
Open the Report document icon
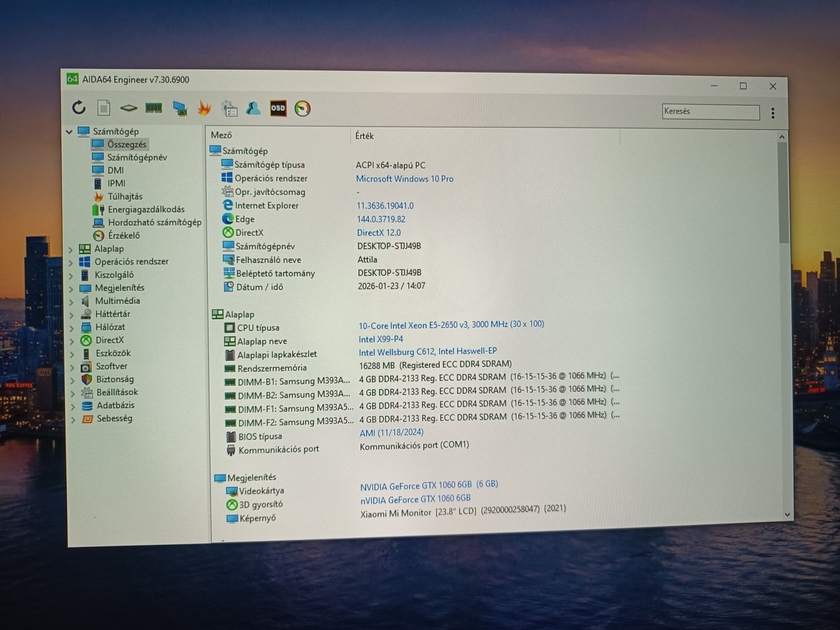(103, 108)
